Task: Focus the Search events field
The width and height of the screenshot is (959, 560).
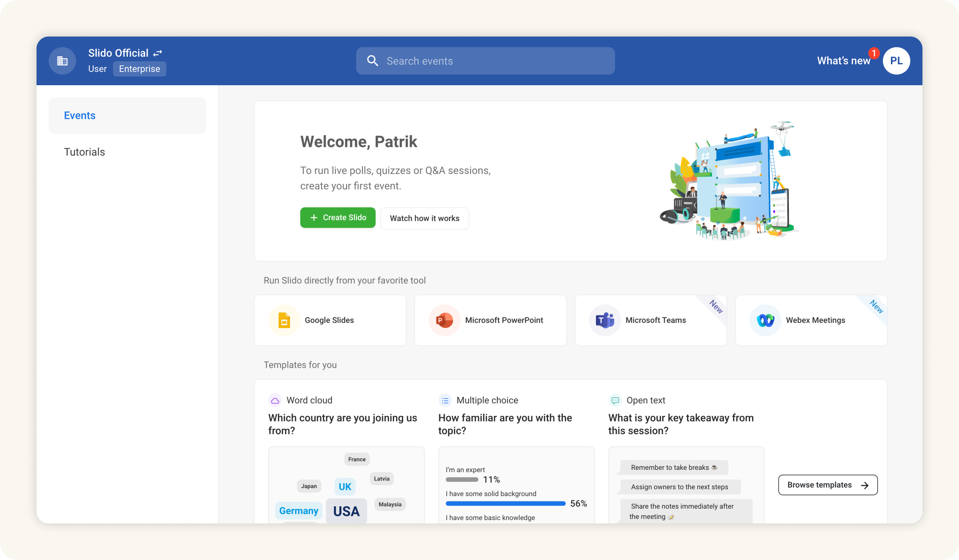Action: point(485,61)
